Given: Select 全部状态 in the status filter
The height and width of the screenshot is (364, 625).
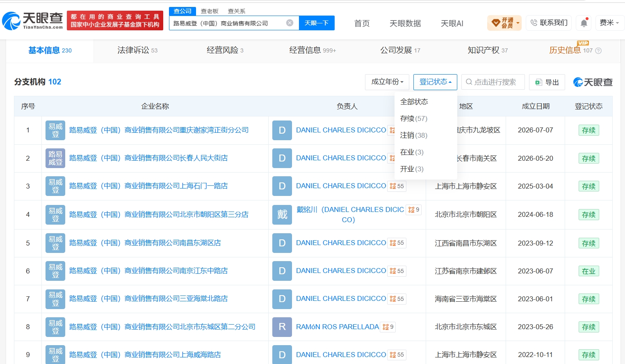Looking at the screenshot, I should click(414, 102).
